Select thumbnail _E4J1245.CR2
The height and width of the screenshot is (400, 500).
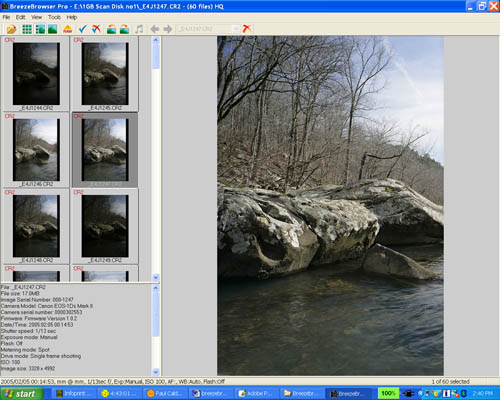click(105, 74)
